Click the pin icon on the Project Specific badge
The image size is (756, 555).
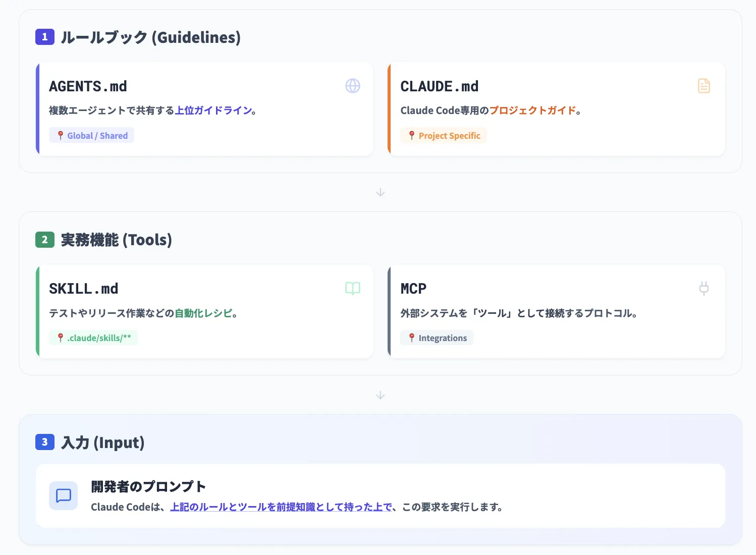click(412, 136)
